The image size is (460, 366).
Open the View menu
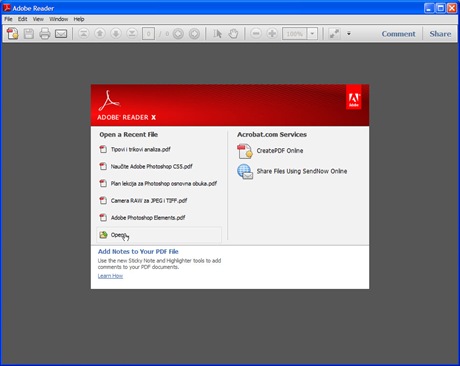point(38,19)
